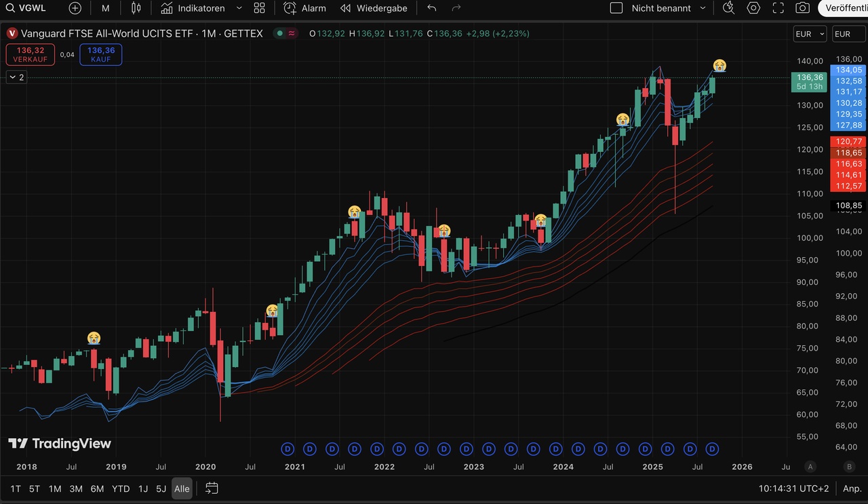Click the red V symbol logo
Image resolution: width=868 pixels, height=504 pixels.
(12, 33)
